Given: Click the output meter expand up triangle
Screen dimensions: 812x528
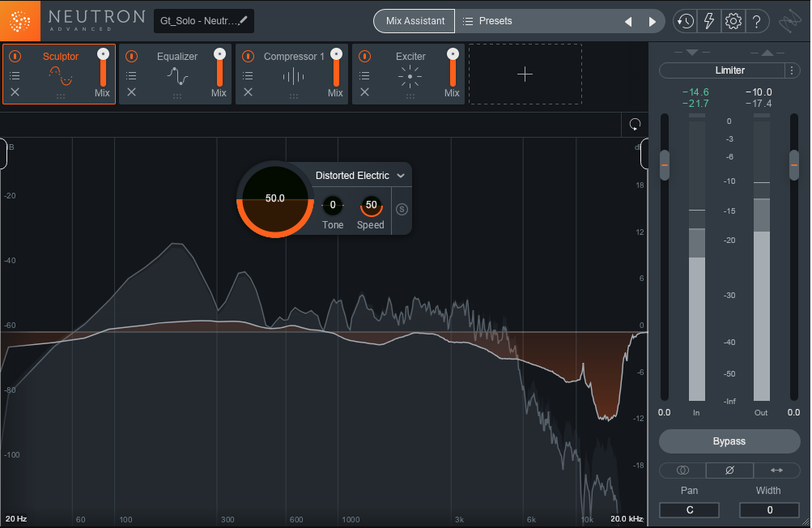Looking at the screenshot, I should point(767,53).
